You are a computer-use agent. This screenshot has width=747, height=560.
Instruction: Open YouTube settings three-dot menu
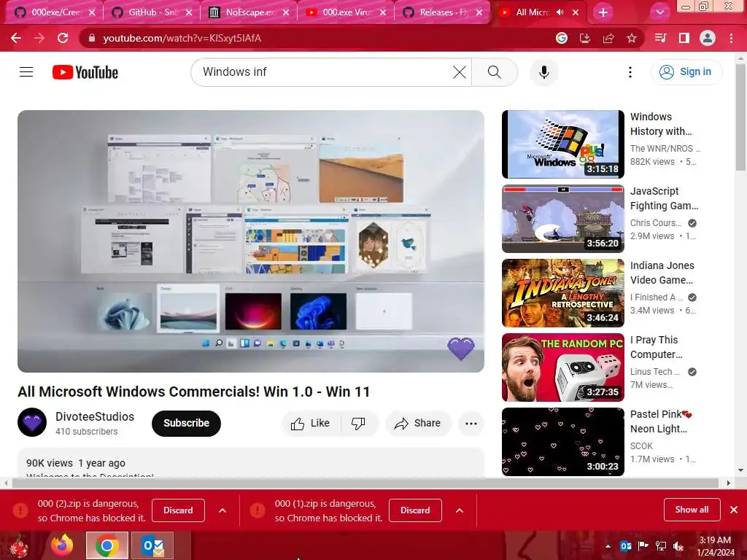(x=630, y=72)
